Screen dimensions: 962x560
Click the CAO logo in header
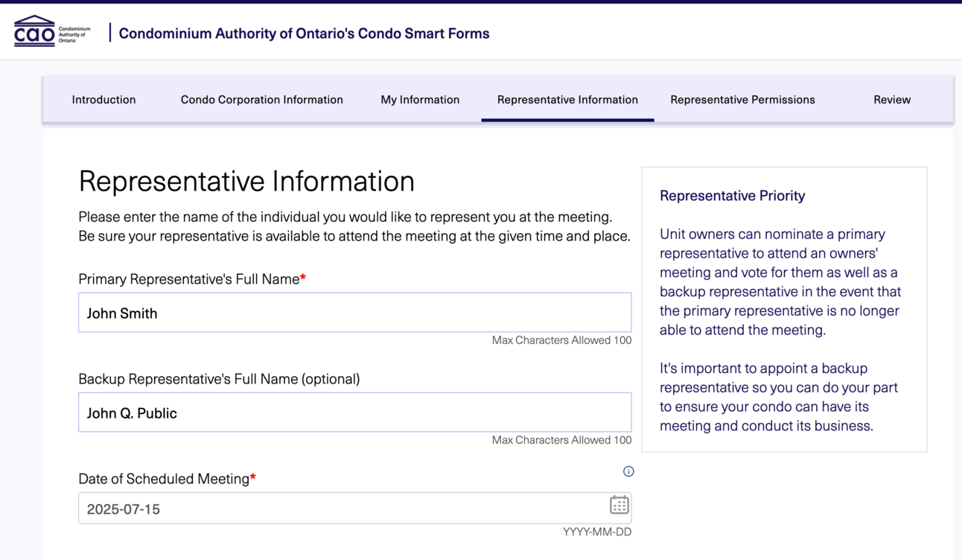click(52, 32)
